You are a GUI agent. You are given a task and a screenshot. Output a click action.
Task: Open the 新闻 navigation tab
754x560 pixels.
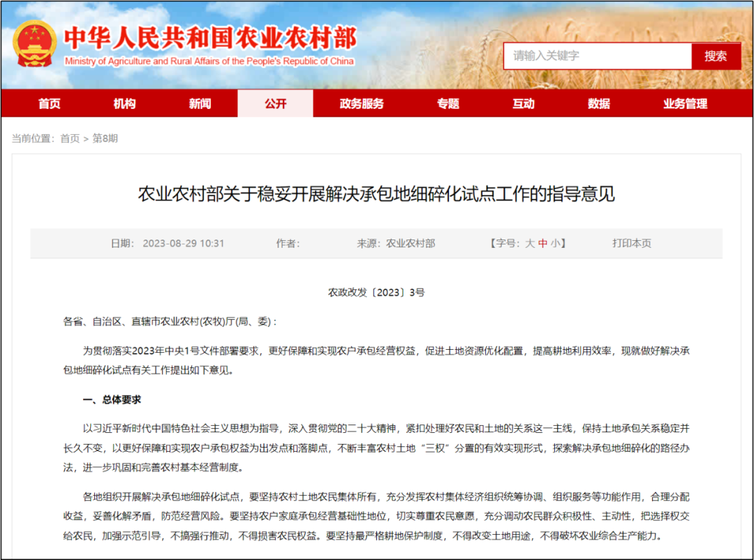200,103
